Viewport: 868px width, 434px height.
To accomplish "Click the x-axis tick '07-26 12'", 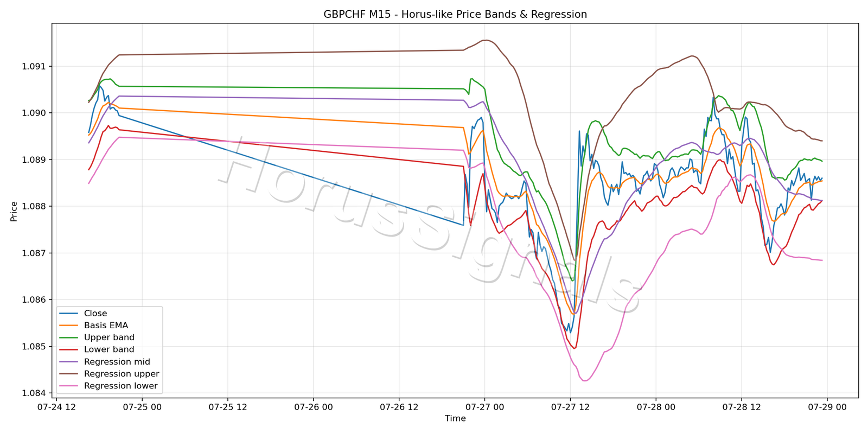I will [399, 407].
